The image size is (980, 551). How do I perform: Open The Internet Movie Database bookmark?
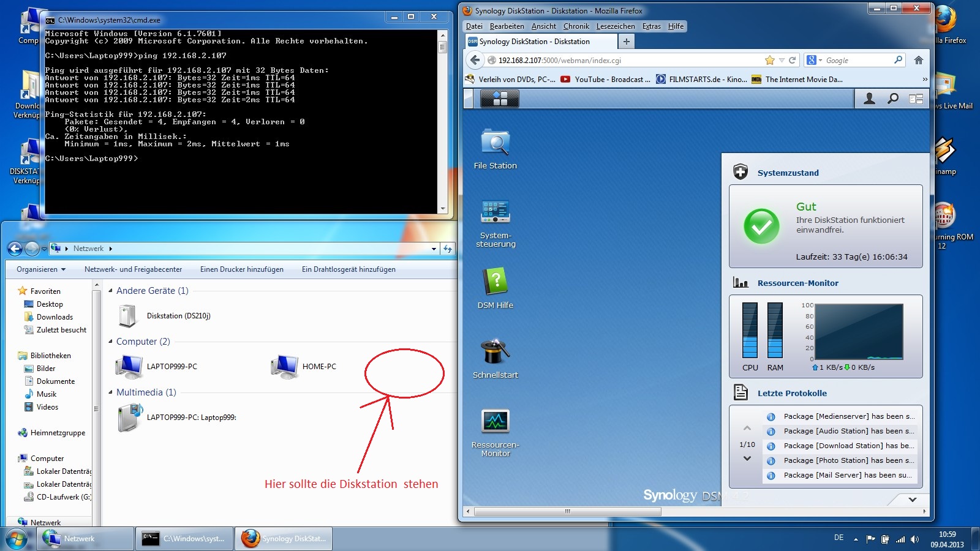tap(797, 79)
